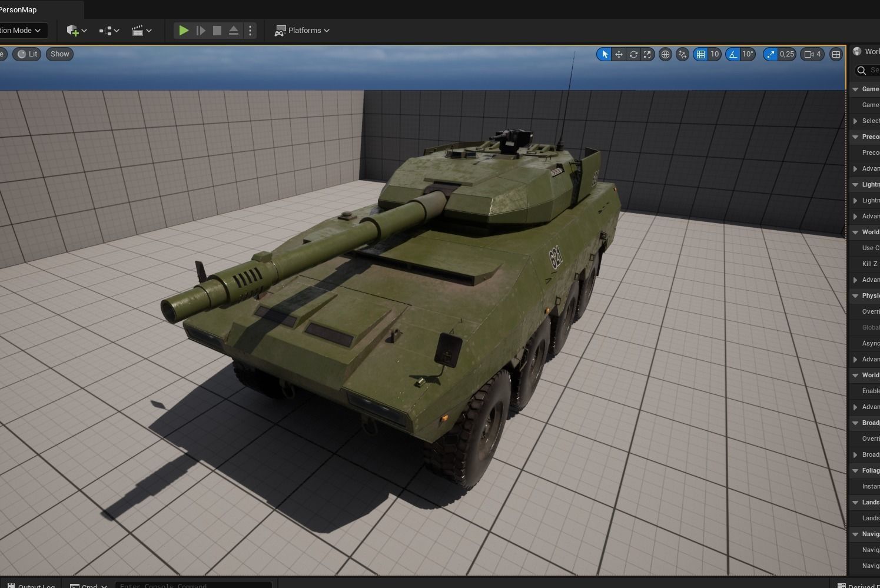Open the add content dropdown arrow

[x=84, y=31]
